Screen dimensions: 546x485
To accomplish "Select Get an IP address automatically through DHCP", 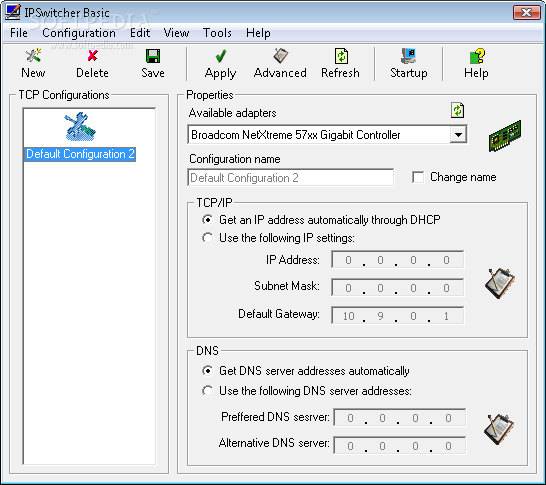I will pos(208,220).
